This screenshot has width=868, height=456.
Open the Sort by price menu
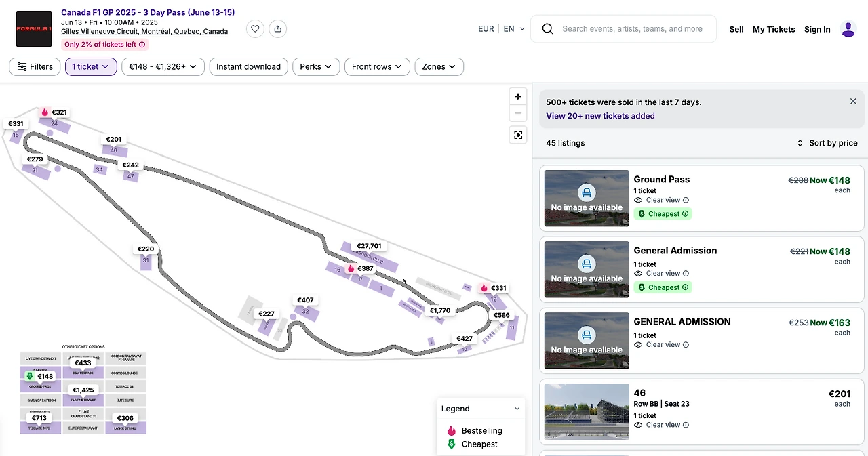click(x=827, y=143)
